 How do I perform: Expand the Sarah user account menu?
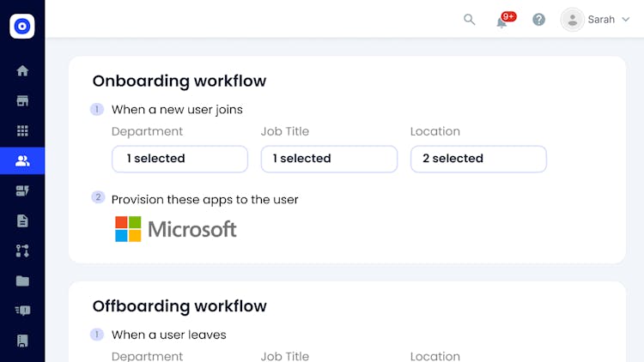(625, 20)
